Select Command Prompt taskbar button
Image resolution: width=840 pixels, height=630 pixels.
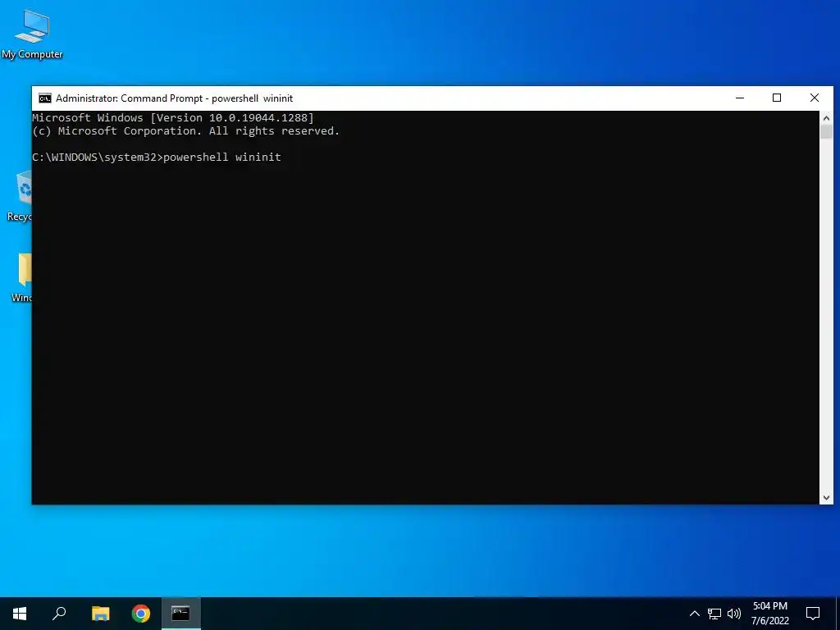(x=181, y=614)
